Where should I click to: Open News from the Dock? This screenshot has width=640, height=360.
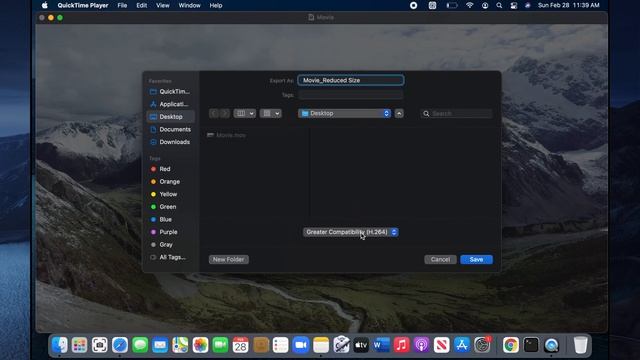pos(442,345)
